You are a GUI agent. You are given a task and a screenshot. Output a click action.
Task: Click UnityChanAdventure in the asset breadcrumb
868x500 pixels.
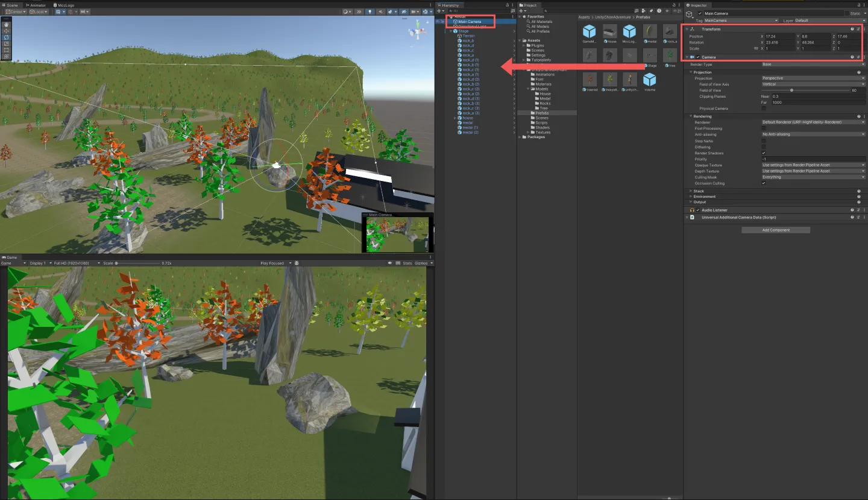pyautogui.click(x=613, y=17)
